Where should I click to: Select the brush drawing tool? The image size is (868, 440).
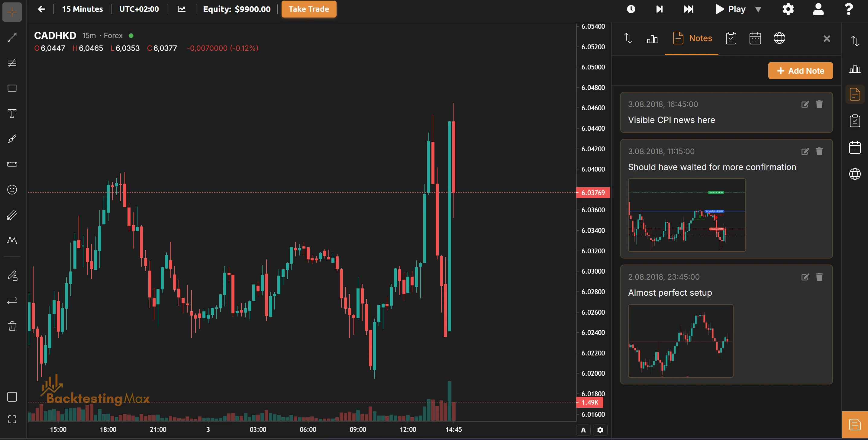tap(12, 139)
